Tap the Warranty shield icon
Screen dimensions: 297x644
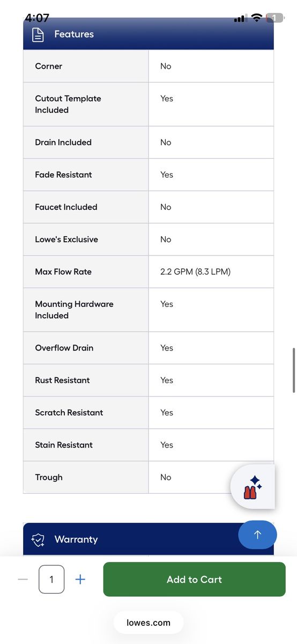click(38, 540)
